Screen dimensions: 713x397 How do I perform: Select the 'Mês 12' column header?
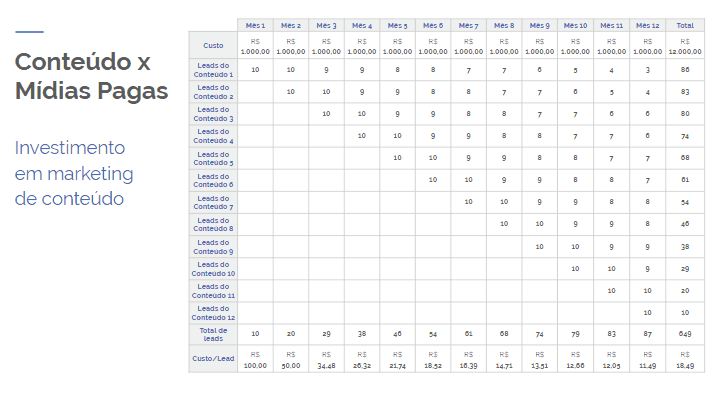point(648,25)
